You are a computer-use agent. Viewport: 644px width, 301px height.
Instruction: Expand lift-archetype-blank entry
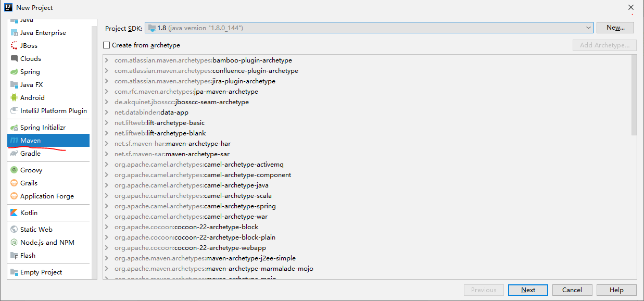point(107,133)
